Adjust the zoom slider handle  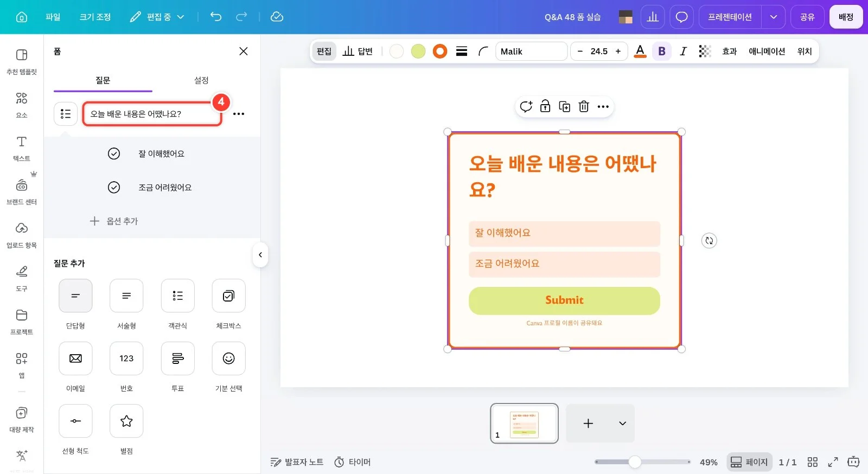click(635, 462)
